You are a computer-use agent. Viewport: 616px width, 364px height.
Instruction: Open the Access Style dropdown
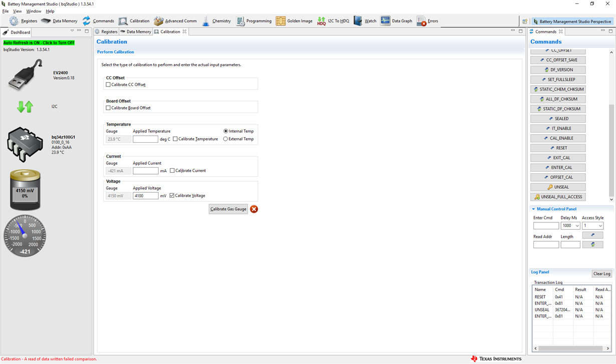(x=600, y=226)
